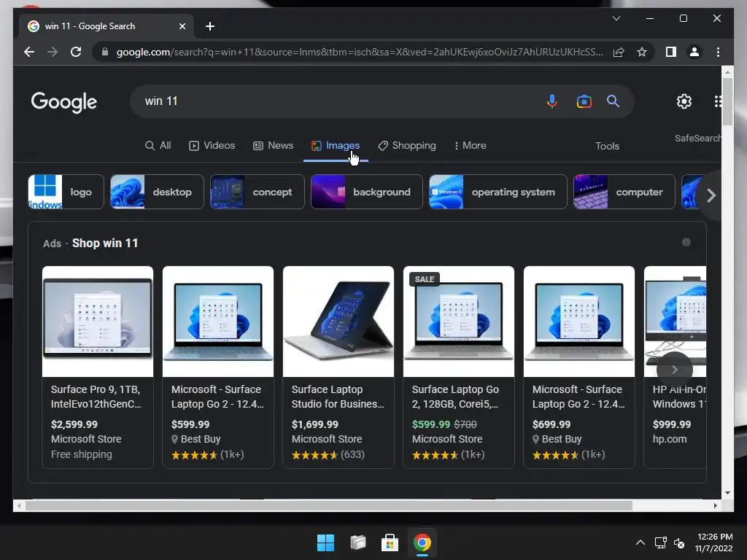Screen dimensions: 747x560
Task: Go back using browser back arrow
Action: click(x=29, y=52)
